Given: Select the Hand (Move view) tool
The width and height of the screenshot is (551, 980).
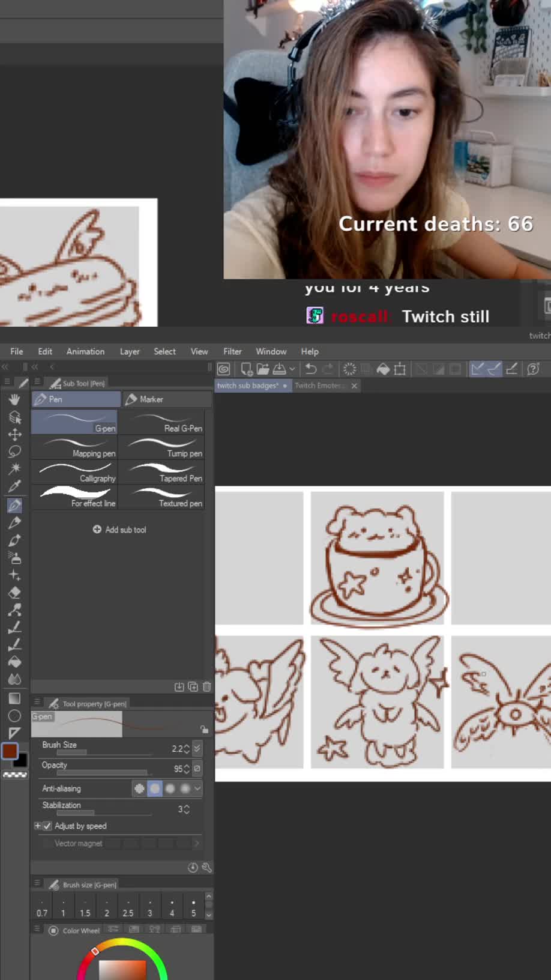Looking at the screenshot, I should 15,399.
